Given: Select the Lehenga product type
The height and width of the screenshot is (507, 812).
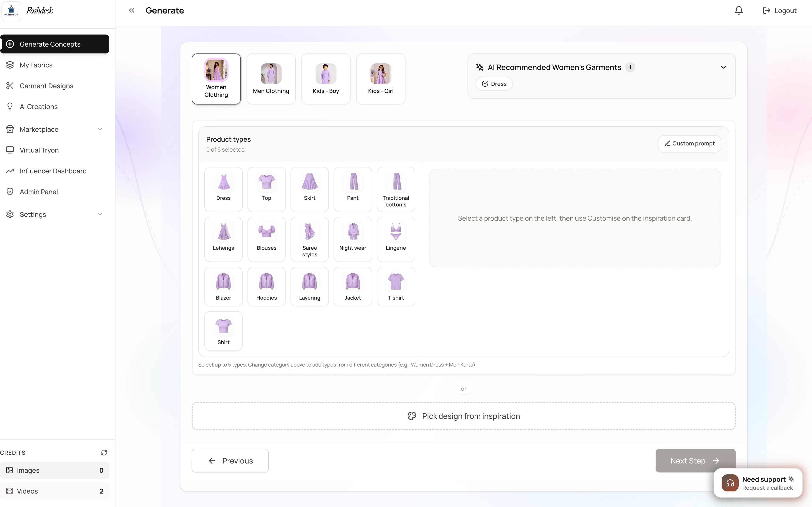Looking at the screenshot, I should pyautogui.click(x=223, y=239).
